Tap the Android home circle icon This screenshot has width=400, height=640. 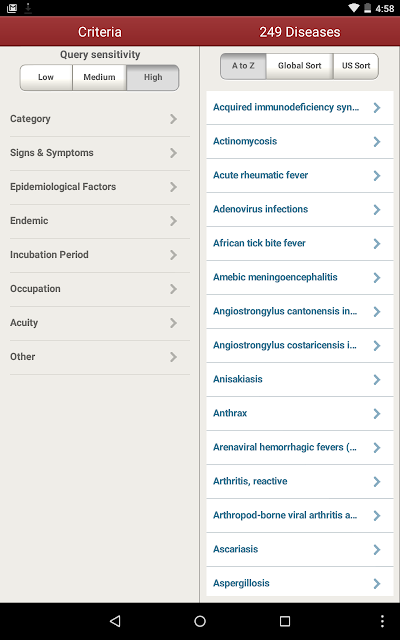(200, 621)
